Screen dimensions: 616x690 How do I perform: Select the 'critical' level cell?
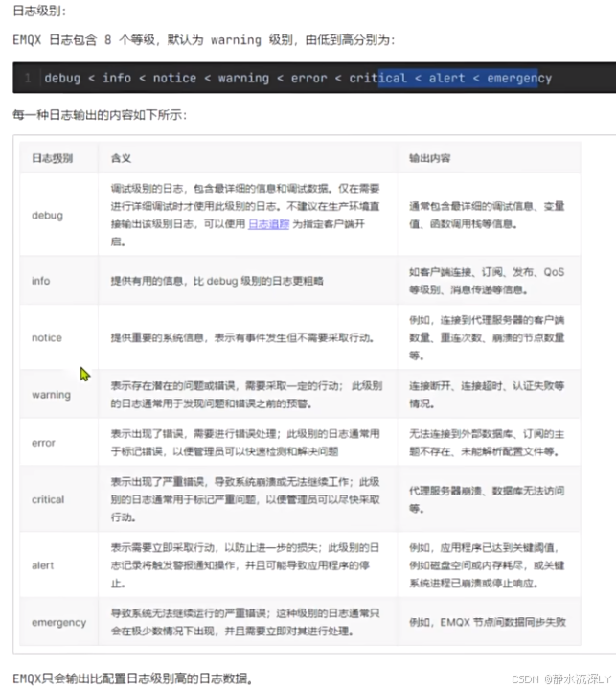tap(59, 499)
